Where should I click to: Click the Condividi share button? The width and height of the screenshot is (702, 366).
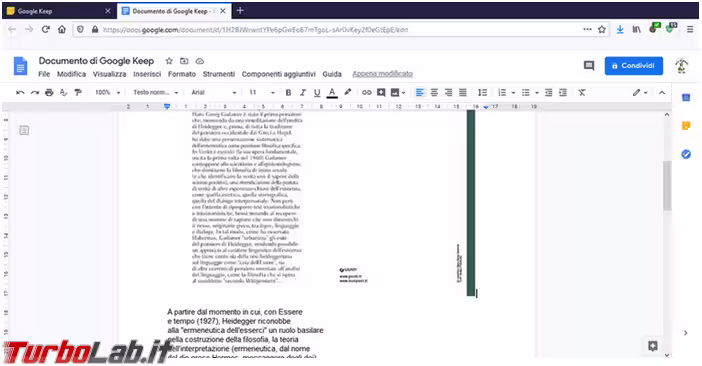[634, 66]
